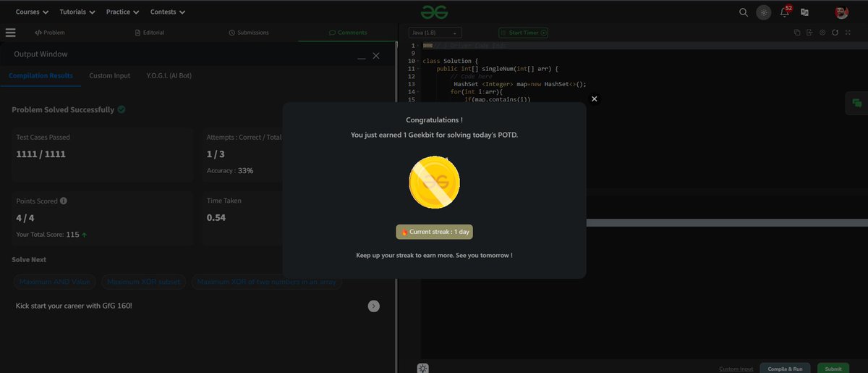Copy code using the copy icon
The image size is (868, 373).
tap(797, 33)
